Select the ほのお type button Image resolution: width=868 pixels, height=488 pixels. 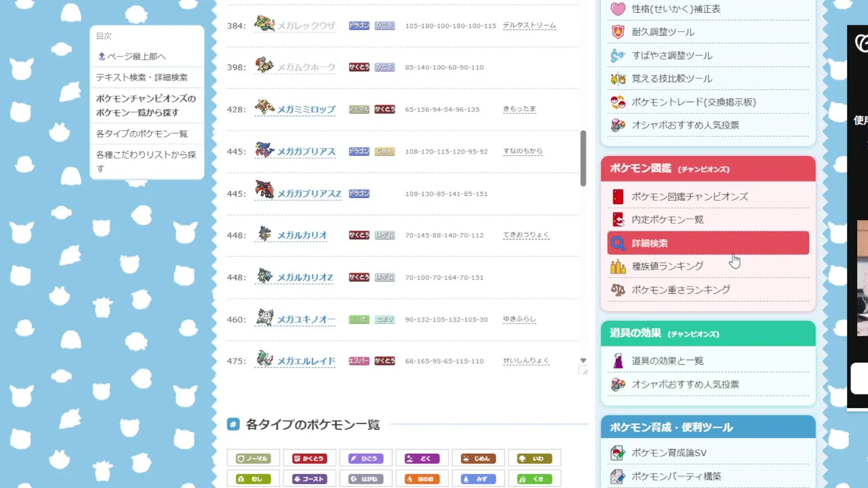pyautogui.click(x=422, y=479)
